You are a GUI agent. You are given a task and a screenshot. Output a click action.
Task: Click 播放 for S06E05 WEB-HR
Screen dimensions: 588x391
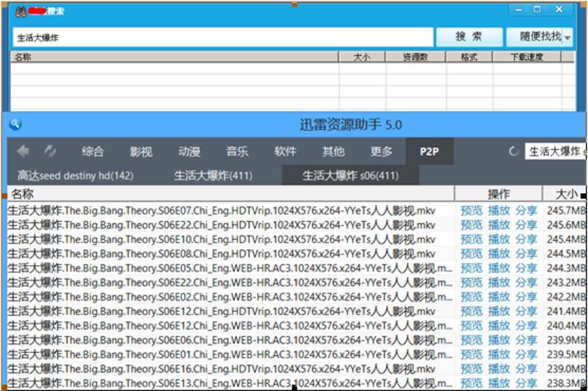[499, 268]
